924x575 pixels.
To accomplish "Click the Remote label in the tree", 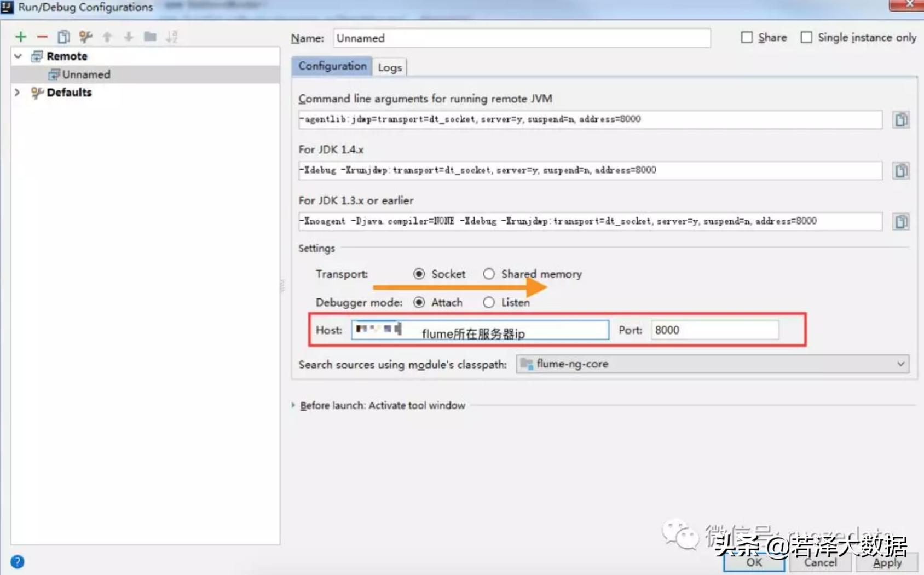I will [x=67, y=56].
